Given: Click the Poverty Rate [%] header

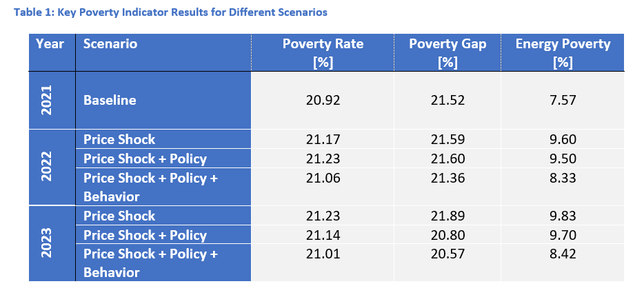Looking at the screenshot, I should pyautogui.click(x=323, y=52).
